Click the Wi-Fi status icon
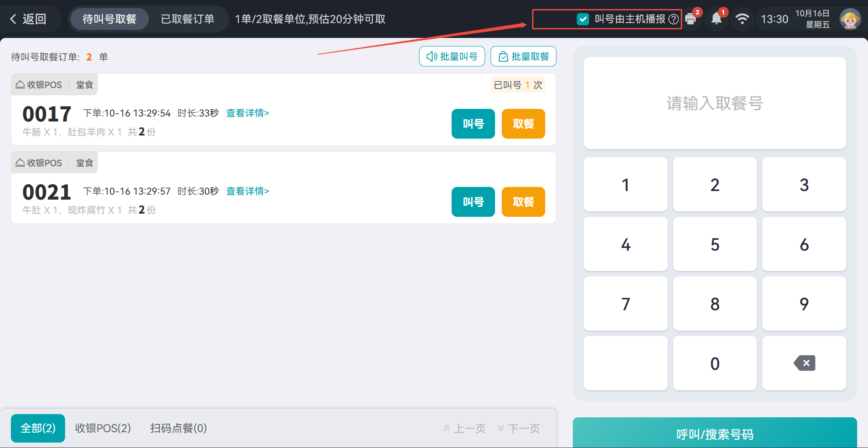 742,19
